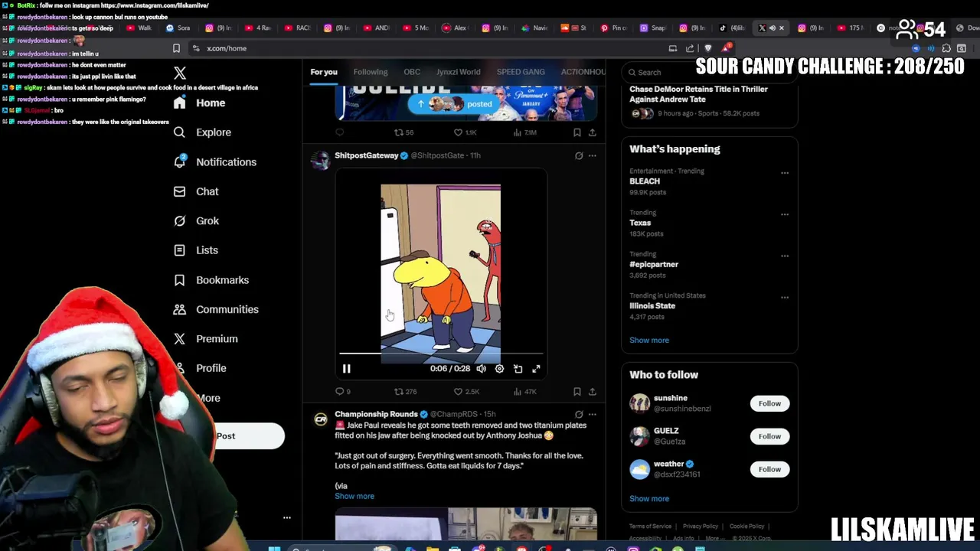Viewport: 980px width, 551px height.
Task: Open more options for Illinois State trend
Action: point(784,297)
